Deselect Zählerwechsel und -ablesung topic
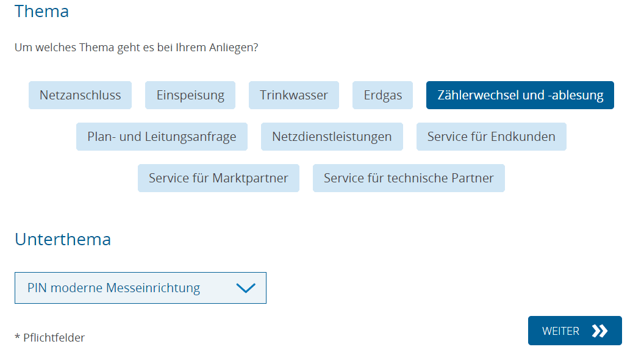 [520, 95]
